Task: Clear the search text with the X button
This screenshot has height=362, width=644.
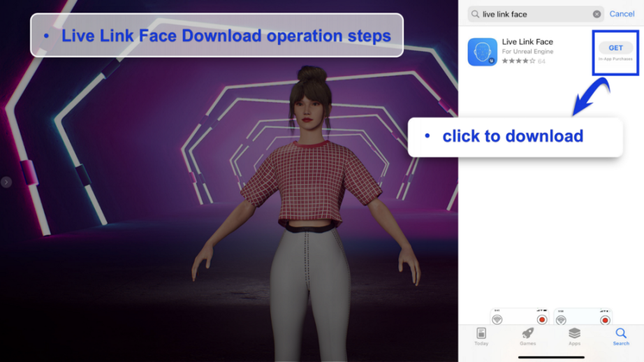Action: coord(597,14)
